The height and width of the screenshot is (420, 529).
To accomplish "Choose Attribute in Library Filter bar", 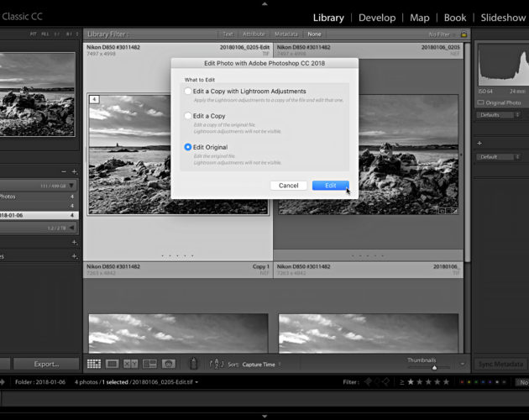I will coord(254,34).
